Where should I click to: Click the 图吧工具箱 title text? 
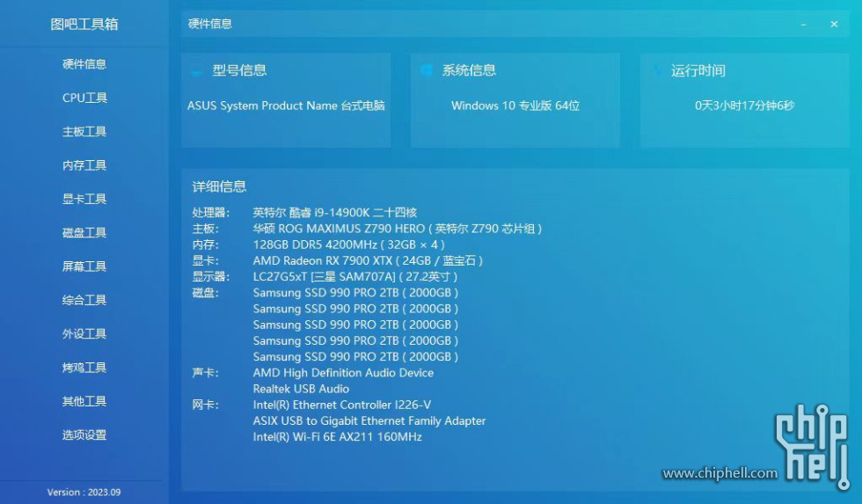pyautogui.click(x=84, y=24)
